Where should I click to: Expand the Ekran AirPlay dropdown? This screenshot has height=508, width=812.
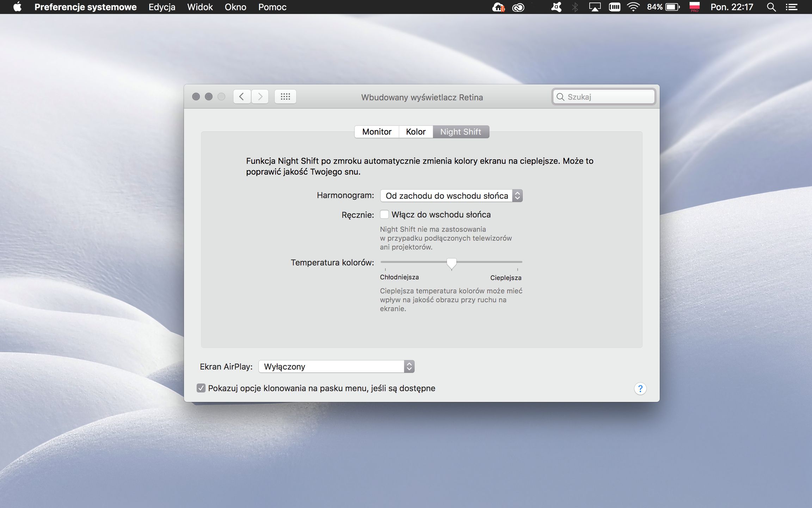pyautogui.click(x=336, y=367)
